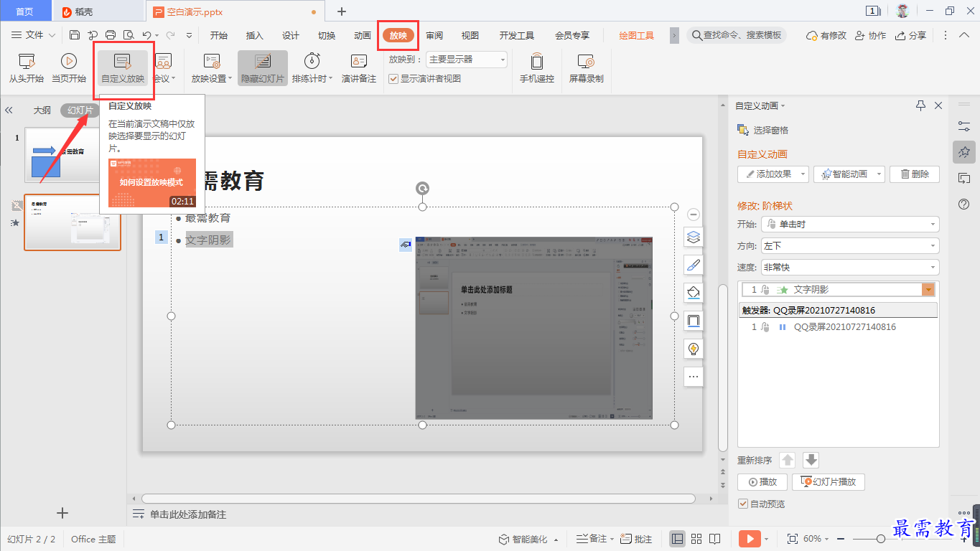The height and width of the screenshot is (551, 980).
Task: Open 选择窗格 selection pane
Action: tap(763, 130)
